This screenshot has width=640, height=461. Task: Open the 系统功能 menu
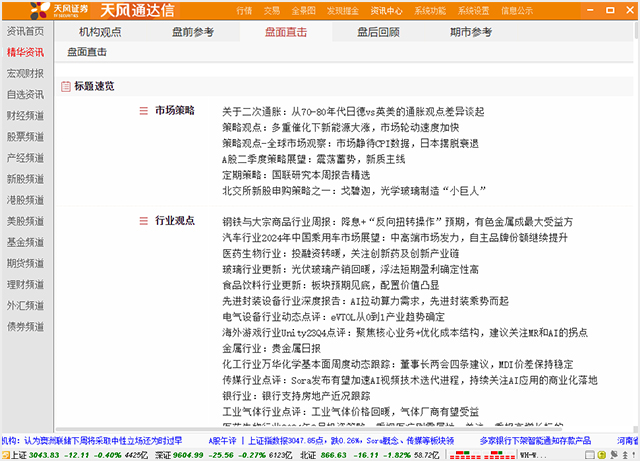pyautogui.click(x=430, y=11)
